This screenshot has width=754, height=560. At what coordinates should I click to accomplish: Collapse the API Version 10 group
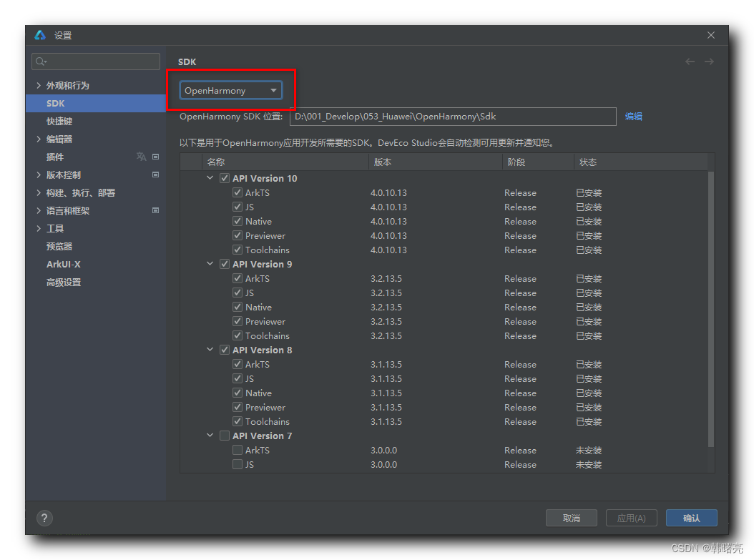point(210,178)
